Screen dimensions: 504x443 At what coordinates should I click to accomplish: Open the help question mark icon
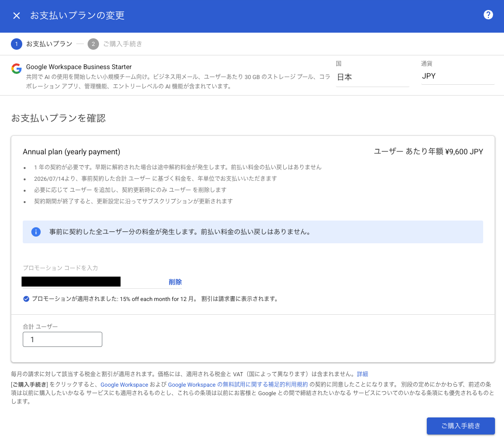pyautogui.click(x=488, y=15)
